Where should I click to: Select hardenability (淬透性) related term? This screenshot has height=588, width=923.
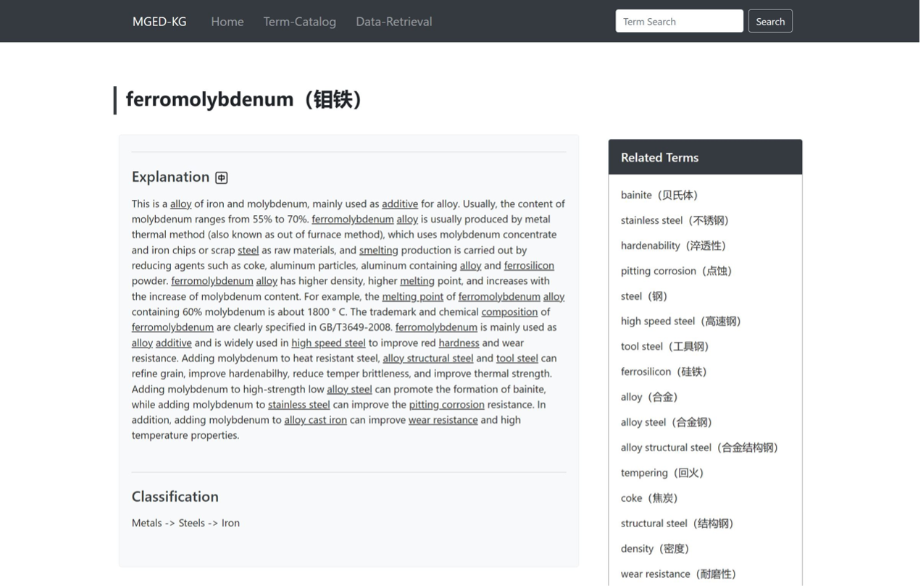pos(672,245)
